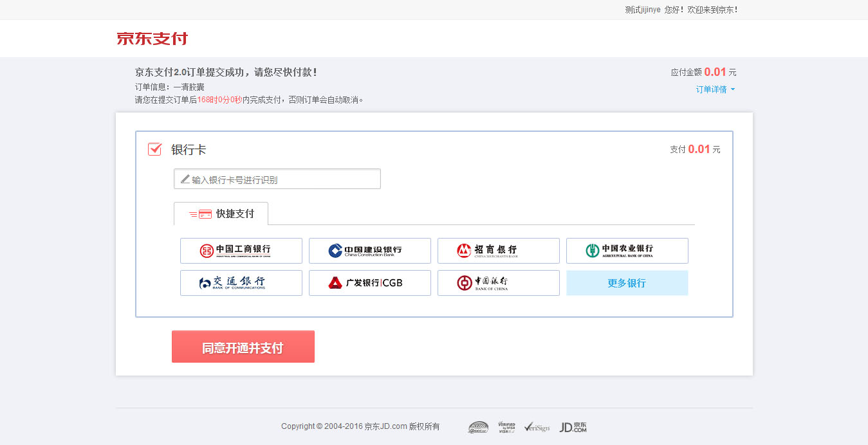Select Bank of Communications (交通银行)
868x445 pixels.
click(241, 283)
